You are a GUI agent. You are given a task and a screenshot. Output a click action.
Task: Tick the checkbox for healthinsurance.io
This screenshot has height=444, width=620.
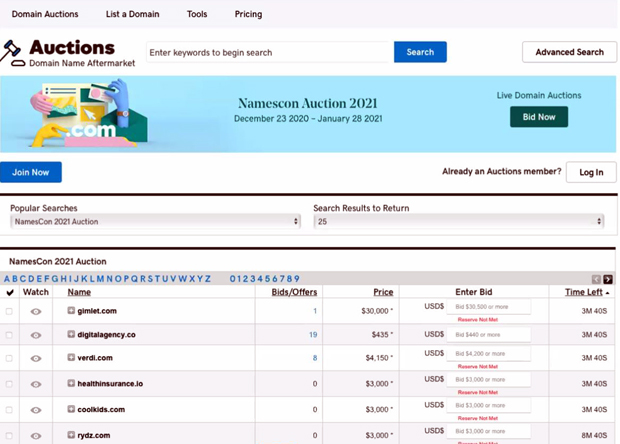(9, 384)
